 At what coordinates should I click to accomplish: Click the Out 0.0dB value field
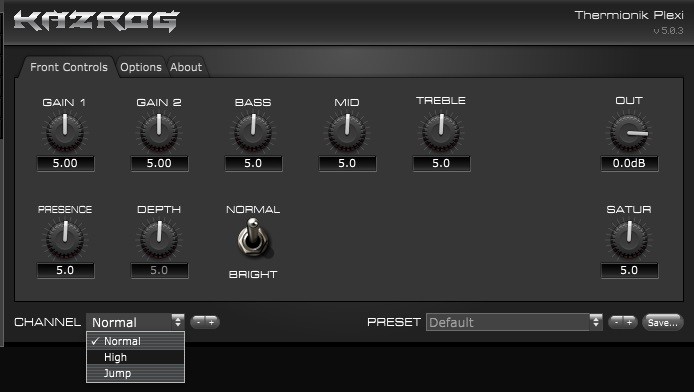[x=629, y=163]
